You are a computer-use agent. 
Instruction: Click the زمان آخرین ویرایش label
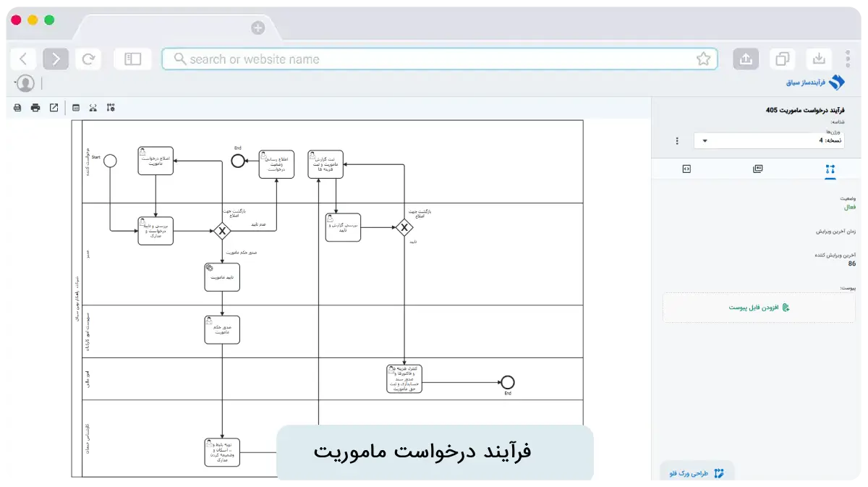pos(836,232)
